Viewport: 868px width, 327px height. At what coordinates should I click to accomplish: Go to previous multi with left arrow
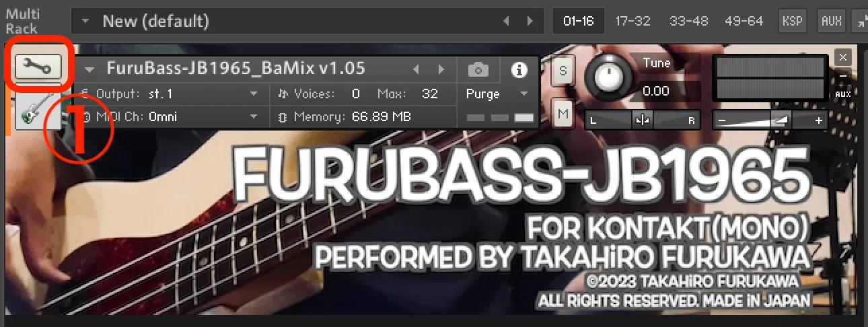click(507, 21)
